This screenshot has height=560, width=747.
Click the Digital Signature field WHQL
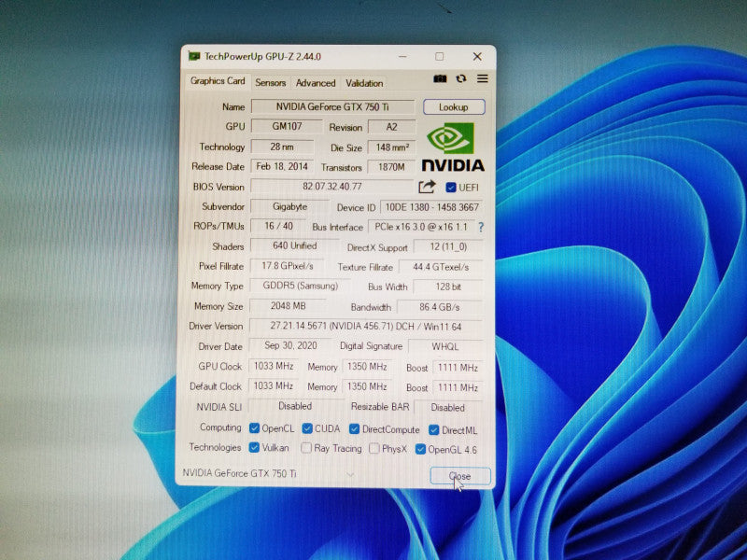(x=445, y=346)
